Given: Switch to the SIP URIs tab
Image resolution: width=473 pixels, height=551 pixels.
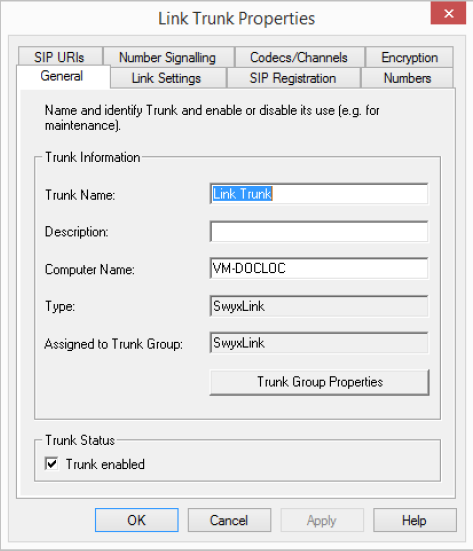Looking at the screenshot, I should click(x=60, y=57).
